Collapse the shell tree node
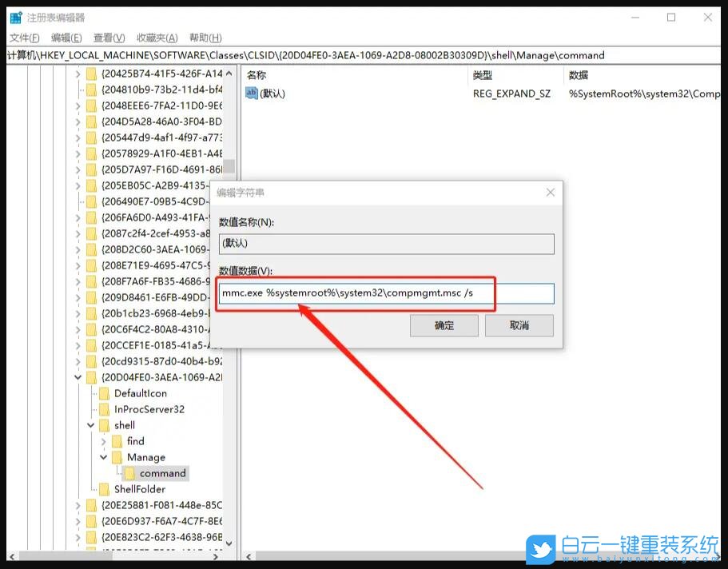Viewport: 728px width, 569px height. [90, 425]
